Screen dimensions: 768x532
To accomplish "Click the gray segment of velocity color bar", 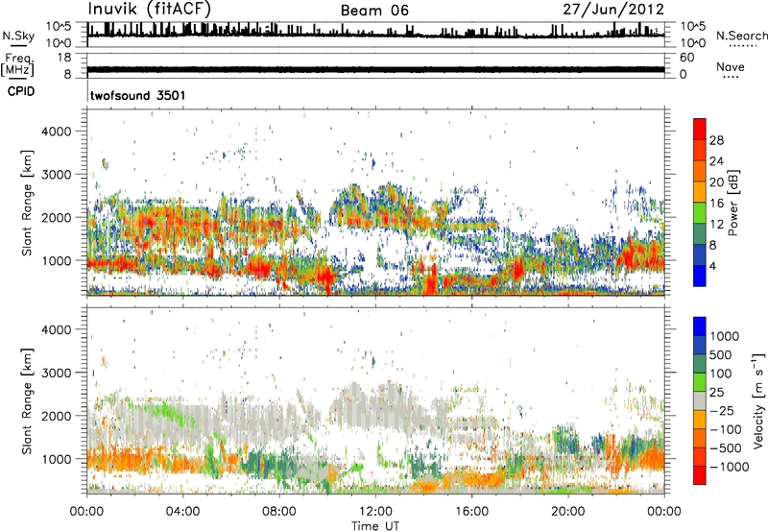I will click(x=700, y=400).
